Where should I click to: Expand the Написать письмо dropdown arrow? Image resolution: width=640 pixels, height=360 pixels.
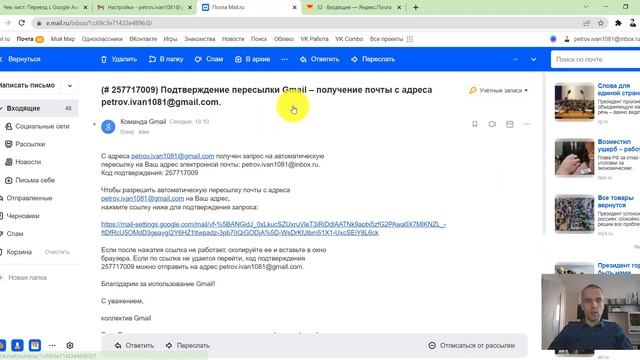70,86
